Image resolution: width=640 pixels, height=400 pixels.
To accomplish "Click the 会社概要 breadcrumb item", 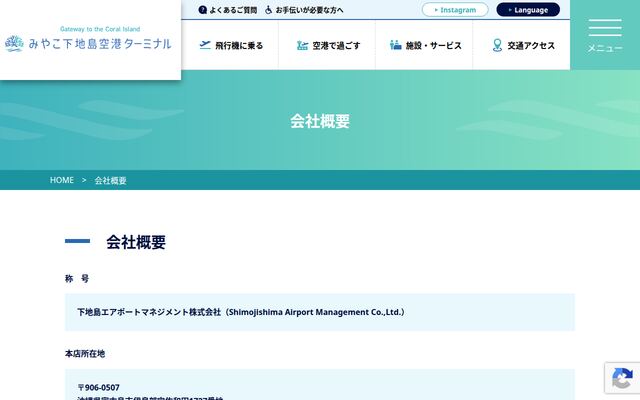I will click(x=111, y=180).
